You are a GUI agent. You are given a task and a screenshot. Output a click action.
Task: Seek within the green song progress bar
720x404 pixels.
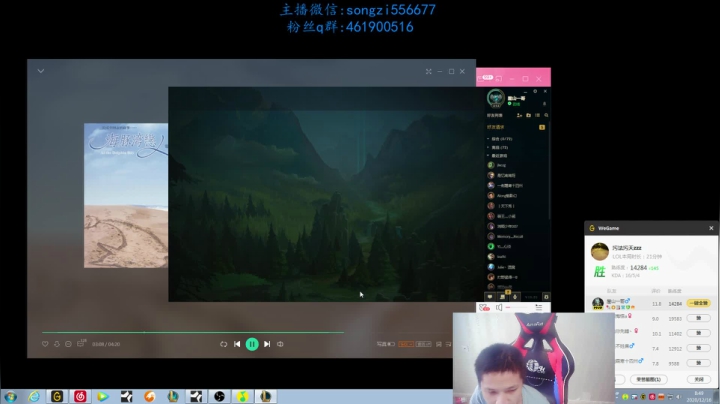click(x=193, y=332)
